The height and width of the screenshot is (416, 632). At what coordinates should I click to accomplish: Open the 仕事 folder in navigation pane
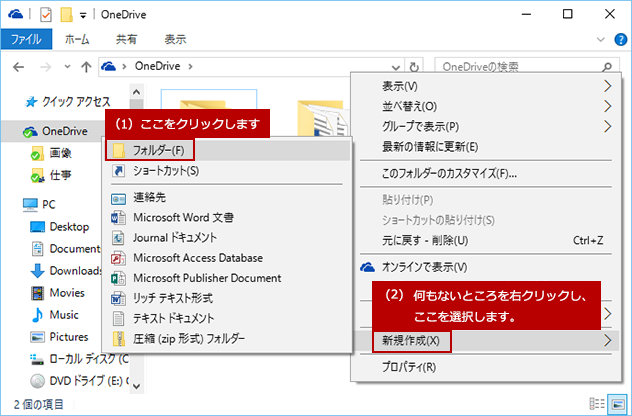51,175
